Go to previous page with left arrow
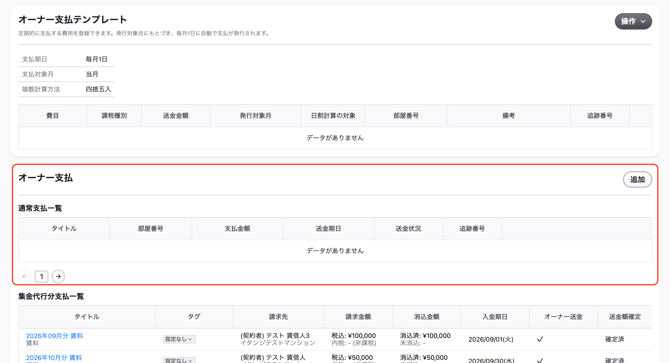The width and height of the screenshot is (670, 363). click(x=25, y=276)
